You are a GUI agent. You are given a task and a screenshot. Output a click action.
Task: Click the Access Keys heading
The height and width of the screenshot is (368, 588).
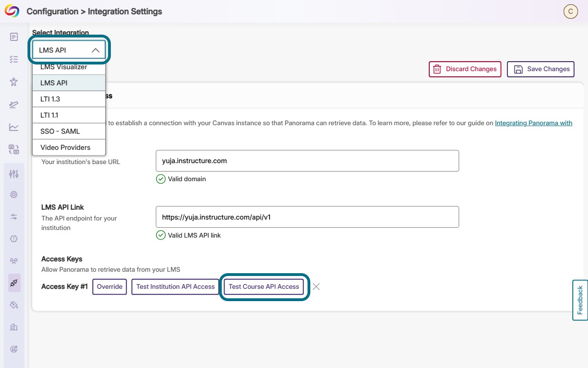click(x=62, y=259)
